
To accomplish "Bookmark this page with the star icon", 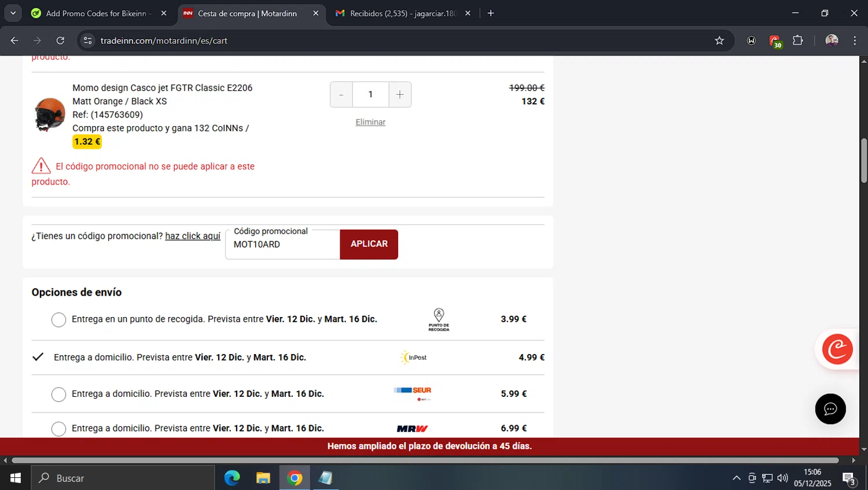I will [x=719, y=40].
